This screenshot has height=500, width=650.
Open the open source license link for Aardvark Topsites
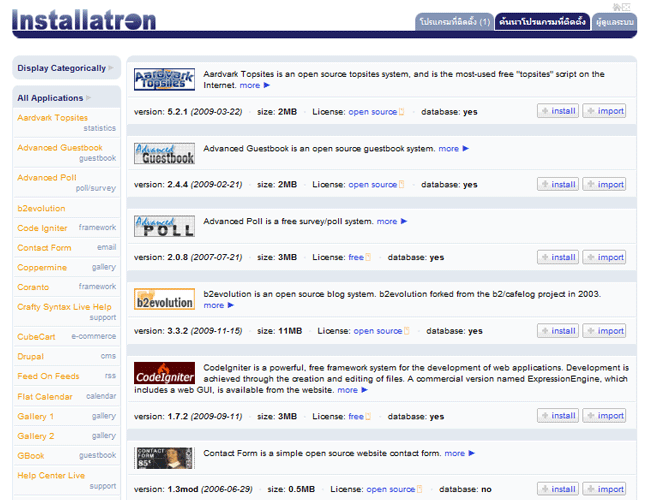tap(373, 112)
